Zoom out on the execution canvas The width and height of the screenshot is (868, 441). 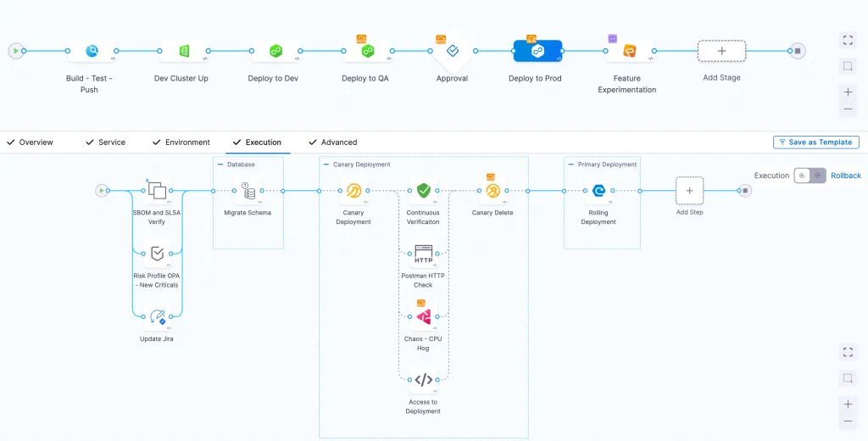coord(848,421)
